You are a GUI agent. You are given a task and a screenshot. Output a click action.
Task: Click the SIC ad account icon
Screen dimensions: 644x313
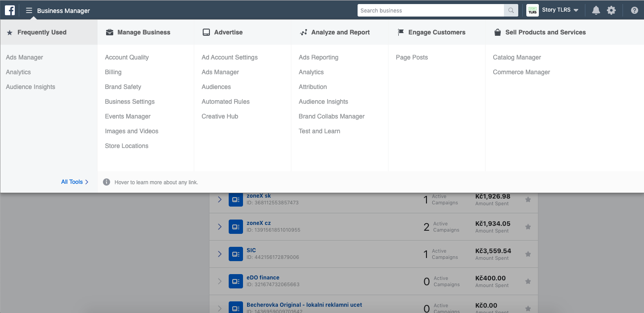[236, 254]
